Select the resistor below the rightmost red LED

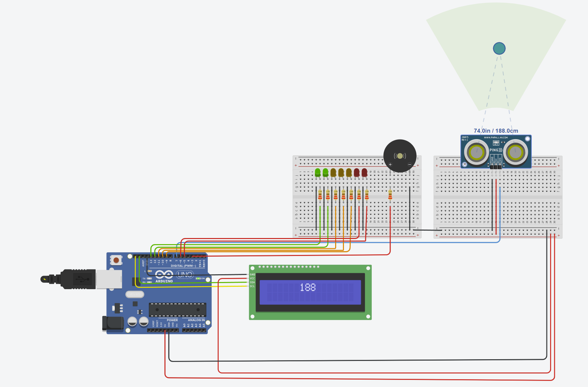pos(367,195)
